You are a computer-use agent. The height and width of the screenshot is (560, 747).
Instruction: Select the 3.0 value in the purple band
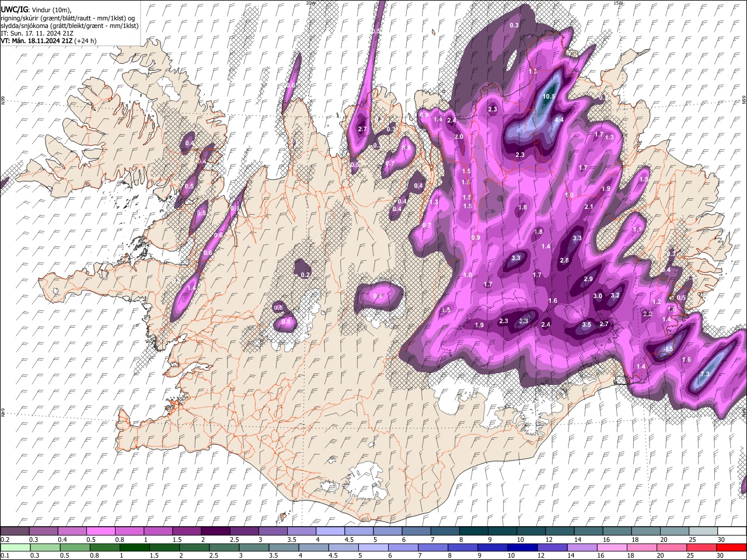coord(598,296)
